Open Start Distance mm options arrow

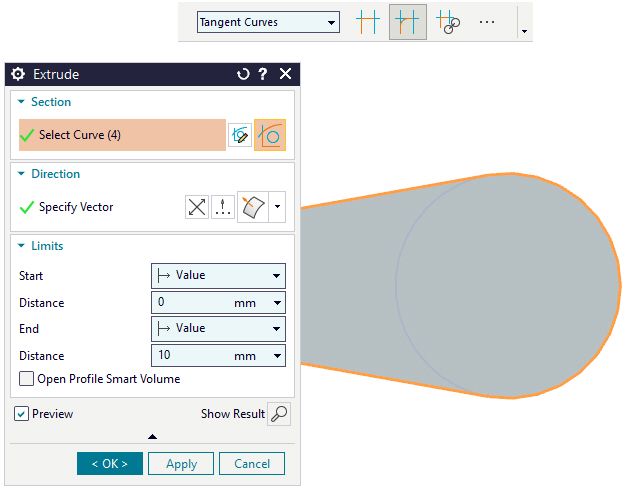tap(277, 303)
